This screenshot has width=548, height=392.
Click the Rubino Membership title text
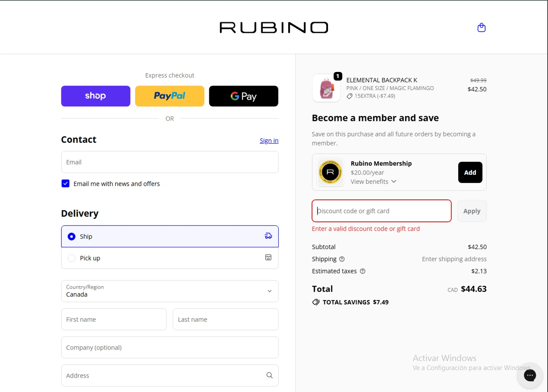[381, 164]
